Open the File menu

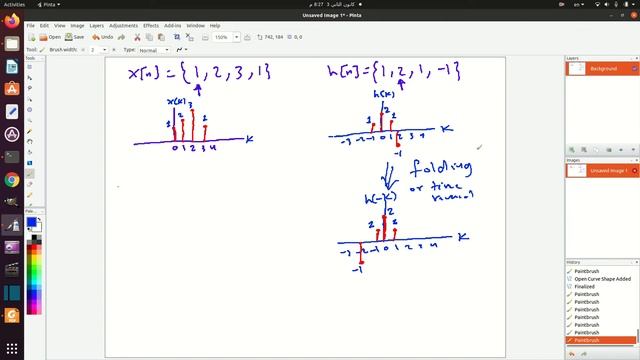pyautogui.click(x=31, y=26)
